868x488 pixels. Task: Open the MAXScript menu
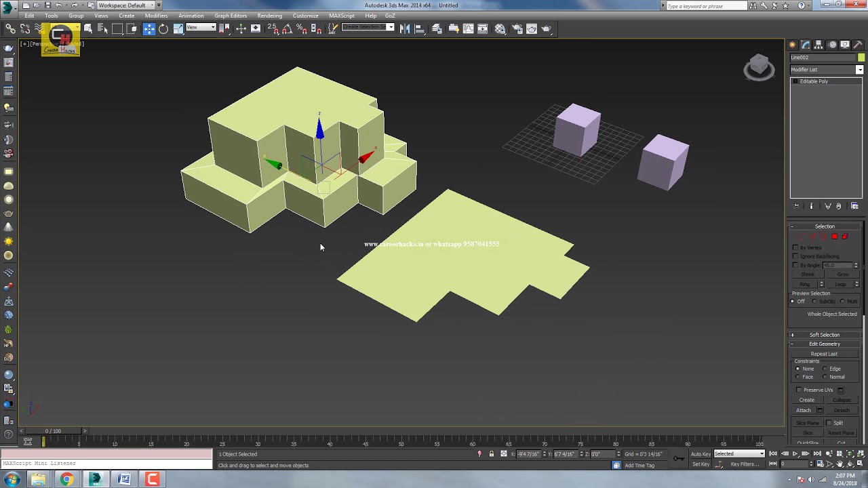click(x=341, y=16)
